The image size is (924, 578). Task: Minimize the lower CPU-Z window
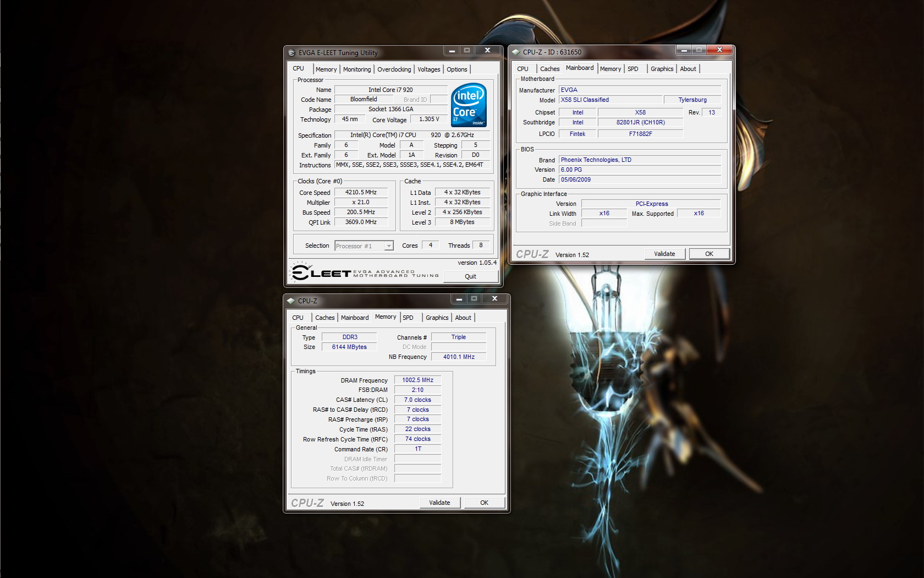[459, 299]
